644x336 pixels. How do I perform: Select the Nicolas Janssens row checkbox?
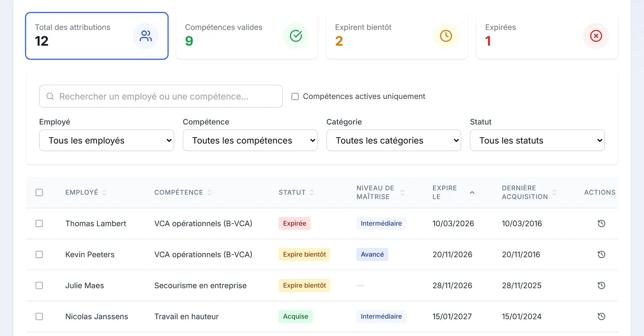[x=39, y=316]
